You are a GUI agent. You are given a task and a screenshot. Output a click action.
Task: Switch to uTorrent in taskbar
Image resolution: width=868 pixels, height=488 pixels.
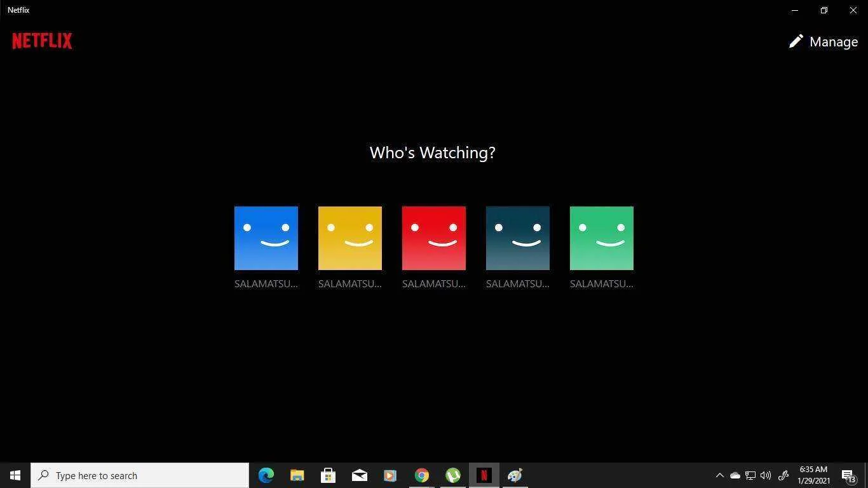[453, 475]
